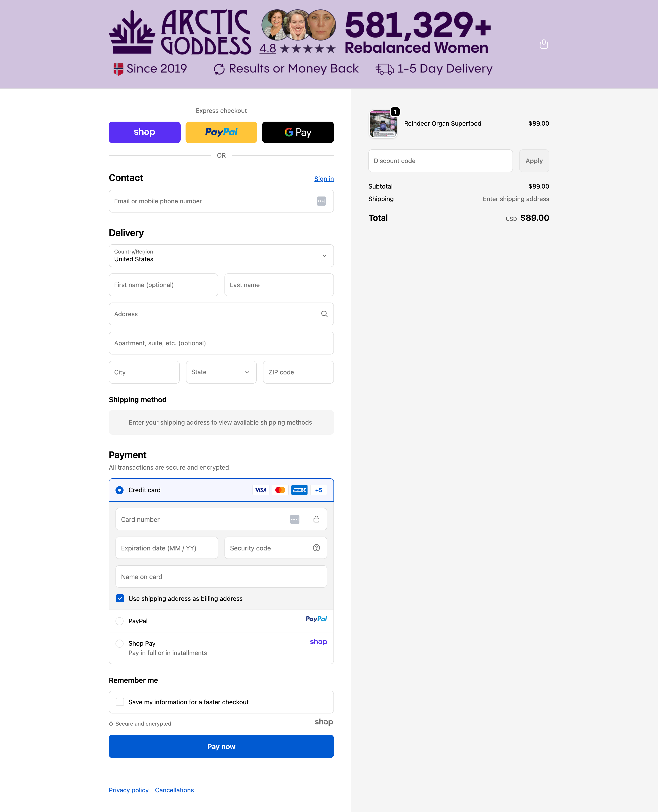Click the Reindeer Organ Superfood product name
The image size is (658, 812).
click(x=443, y=124)
